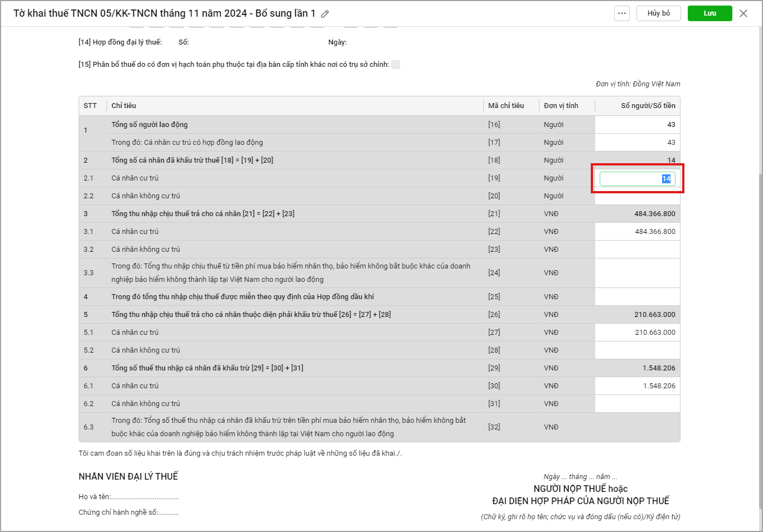Edit the [27] value 210.663.000
This screenshot has width=763, height=532.
click(637, 333)
